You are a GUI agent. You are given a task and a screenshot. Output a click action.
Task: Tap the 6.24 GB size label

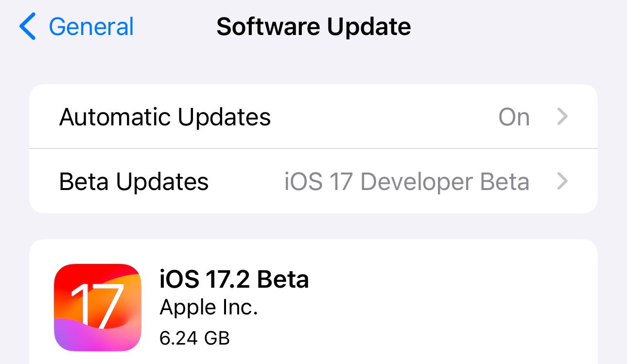[x=195, y=338]
